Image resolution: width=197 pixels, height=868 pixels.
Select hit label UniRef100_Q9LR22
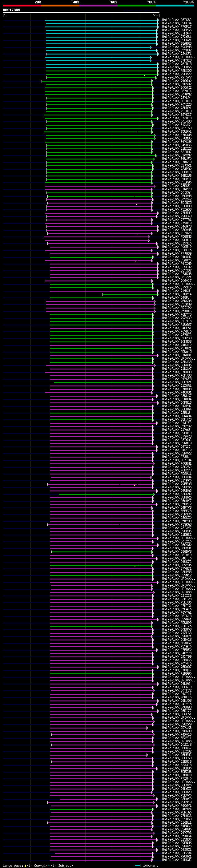[177, 74]
